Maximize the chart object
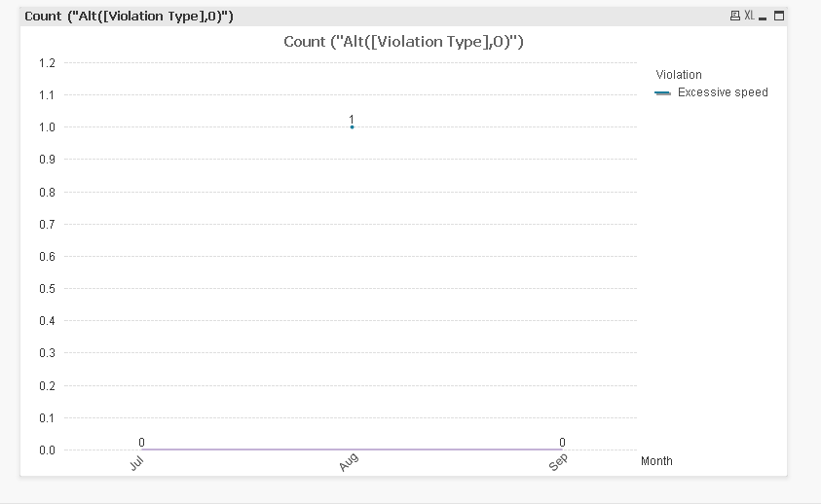Viewport: 821px width, 504px height. [x=779, y=16]
